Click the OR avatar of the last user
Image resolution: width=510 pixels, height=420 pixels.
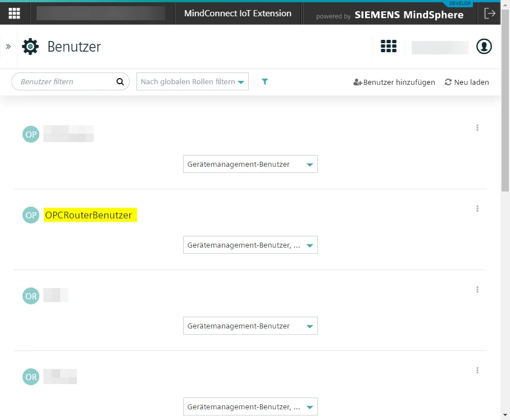(x=31, y=377)
